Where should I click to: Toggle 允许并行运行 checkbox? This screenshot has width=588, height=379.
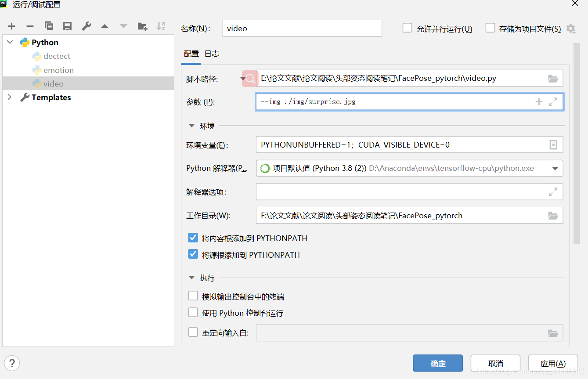pos(408,28)
